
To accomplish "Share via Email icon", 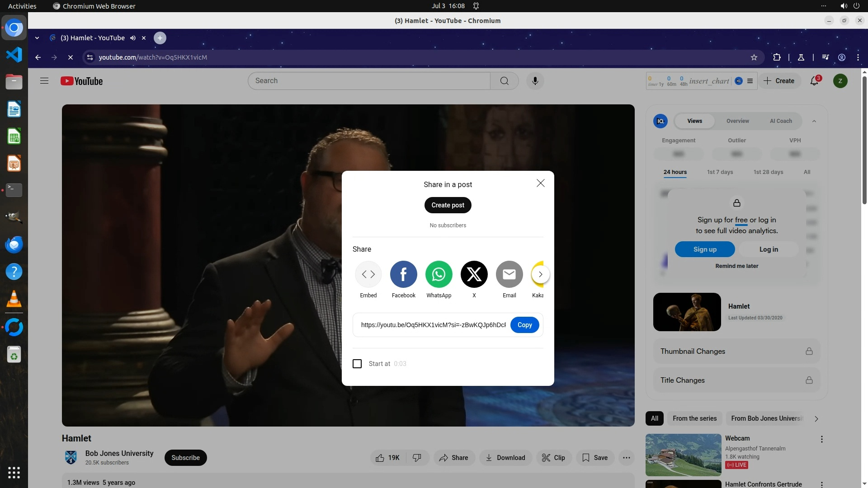I will click(x=509, y=274).
